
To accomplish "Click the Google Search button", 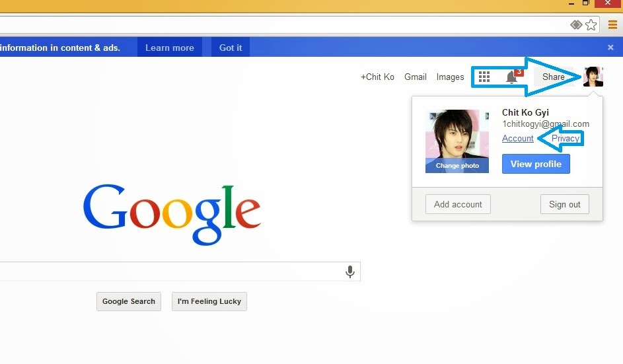I will pos(129,302).
